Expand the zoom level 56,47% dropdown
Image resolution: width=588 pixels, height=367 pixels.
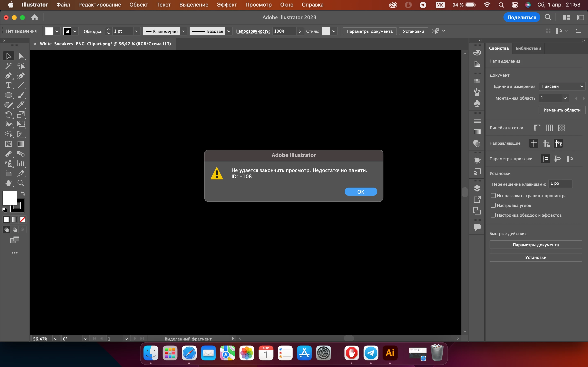(x=56, y=339)
